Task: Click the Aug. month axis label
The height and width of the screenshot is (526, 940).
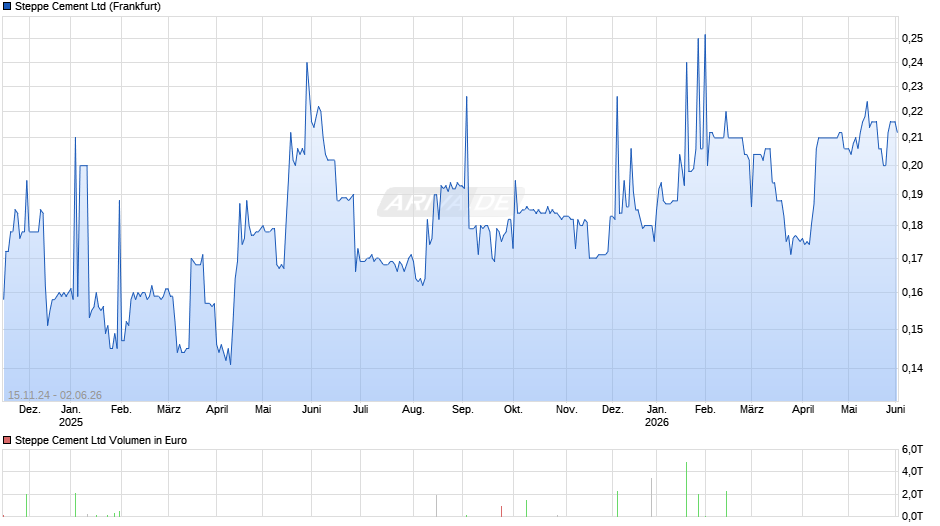Action: coord(413,410)
